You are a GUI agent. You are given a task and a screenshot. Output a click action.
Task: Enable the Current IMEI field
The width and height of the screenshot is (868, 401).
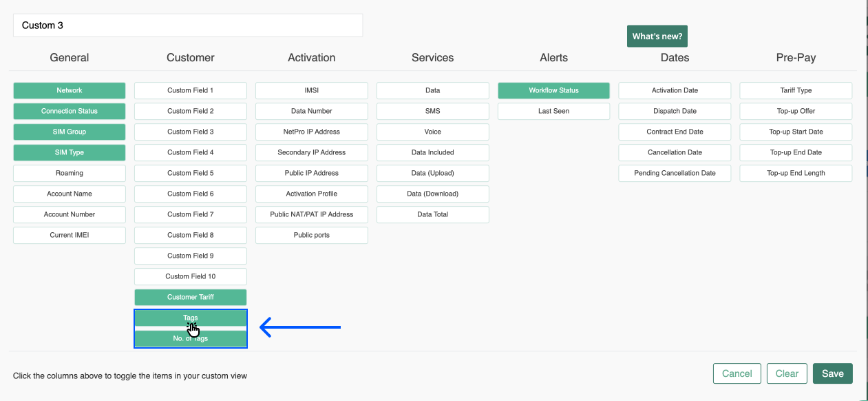(x=69, y=235)
